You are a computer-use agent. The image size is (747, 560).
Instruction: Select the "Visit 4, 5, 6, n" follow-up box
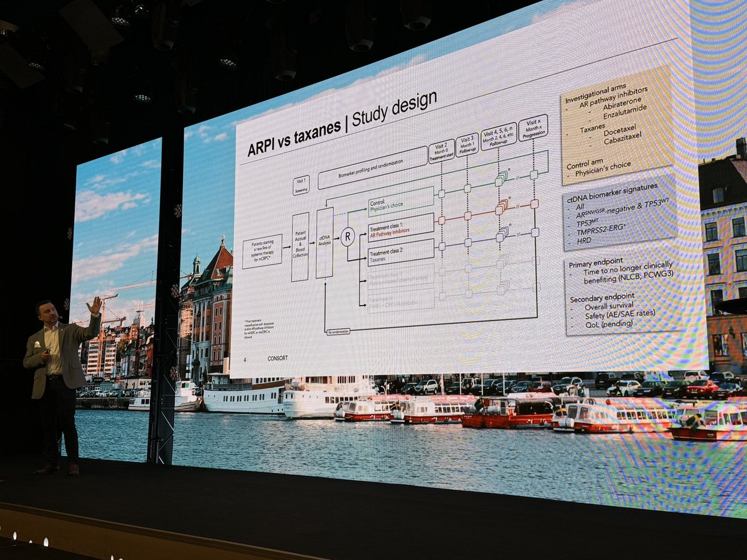[499, 136]
